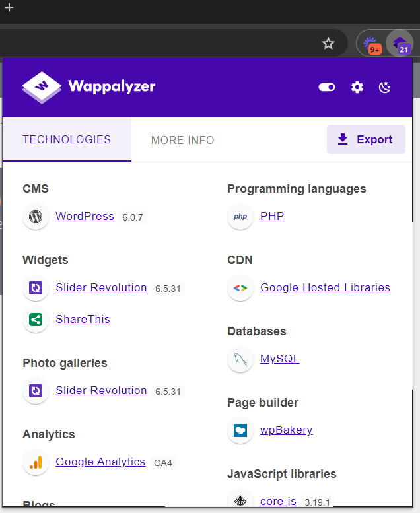Click the PHP logo icon
This screenshot has height=513, width=420.
pos(240,217)
